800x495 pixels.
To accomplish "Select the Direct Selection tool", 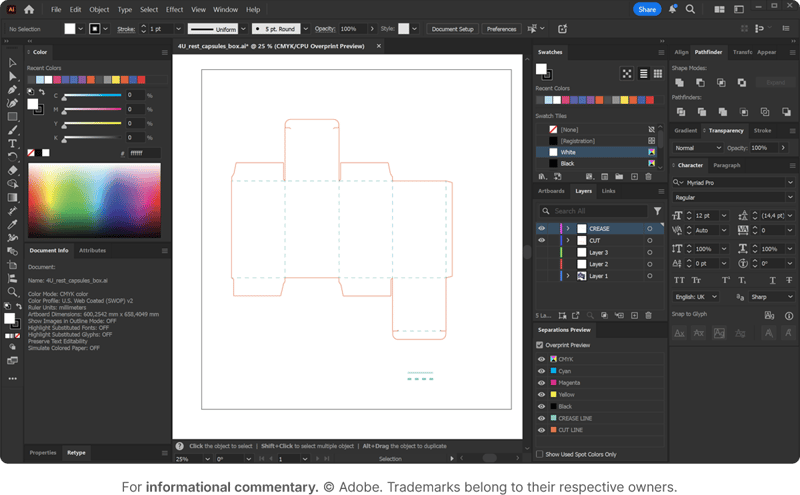I will coord(12,77).
